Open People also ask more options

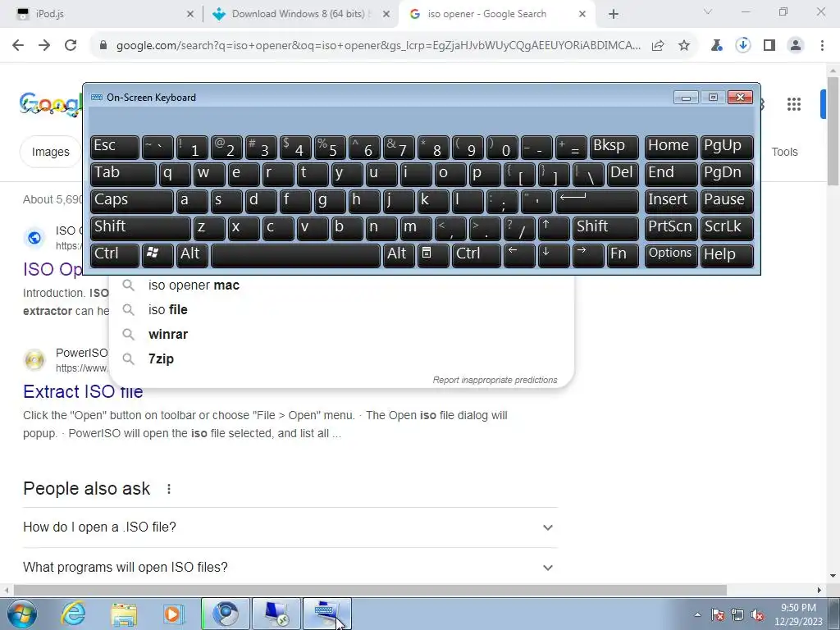[169, 489]
